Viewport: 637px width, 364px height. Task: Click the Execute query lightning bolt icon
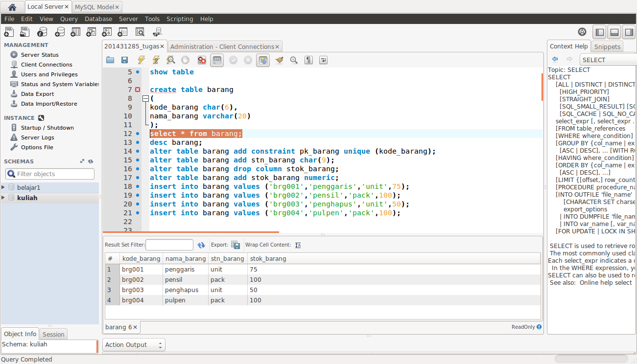141,60
